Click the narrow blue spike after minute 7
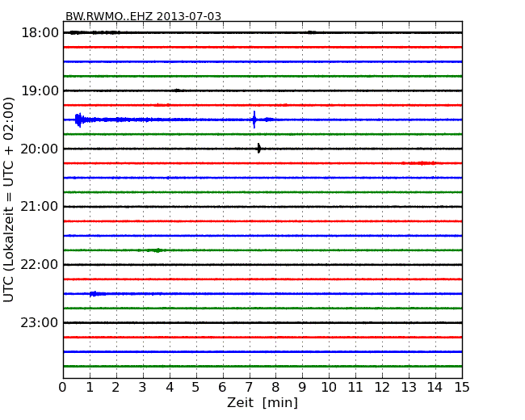The width and height of the screenshot is (525, 420). pos(254,120)
